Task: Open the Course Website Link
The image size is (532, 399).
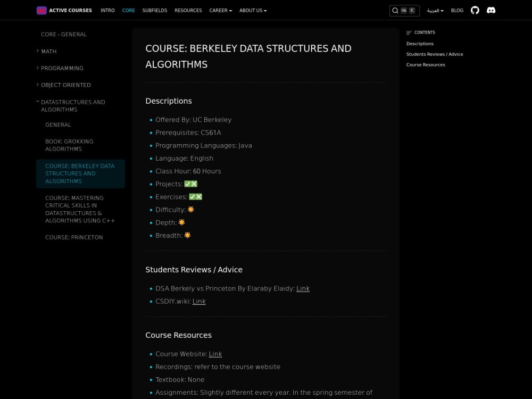Action: [x=215, y=354]
